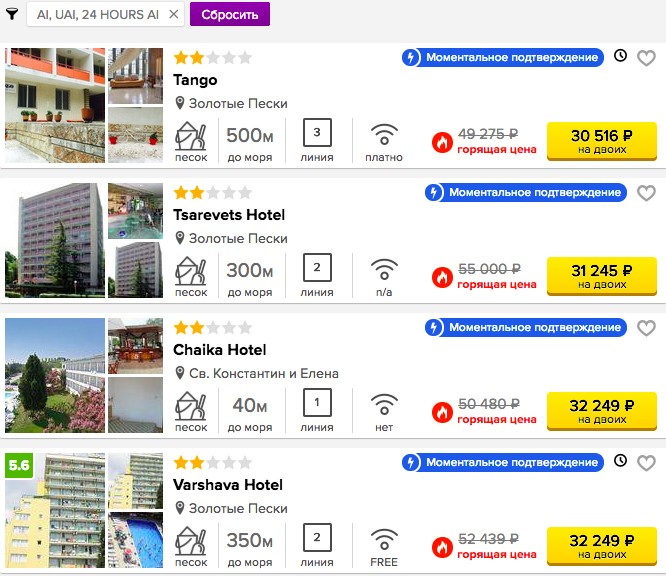The image size is (666, 576).
Task: Click the Моментальное подтверждение badge on Chaika Hotel
Action: click(x=526, y=328)
